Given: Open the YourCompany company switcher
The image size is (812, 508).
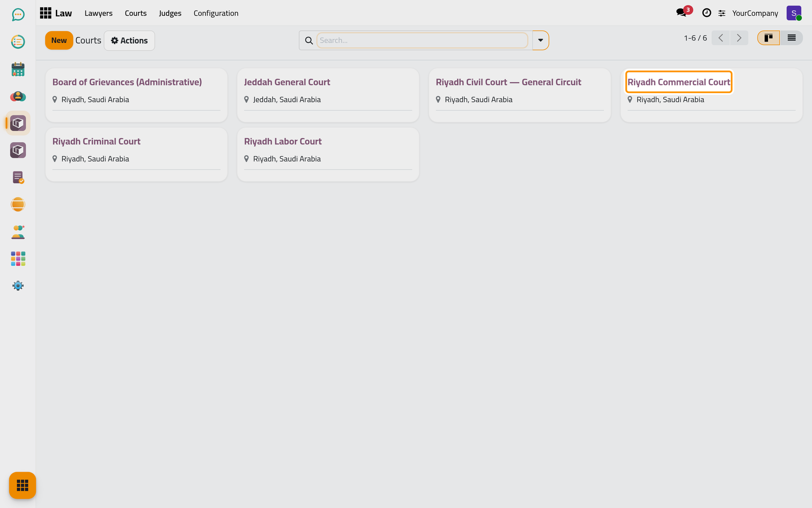Looking at the screenshot, I should click(x=755, y=13).
